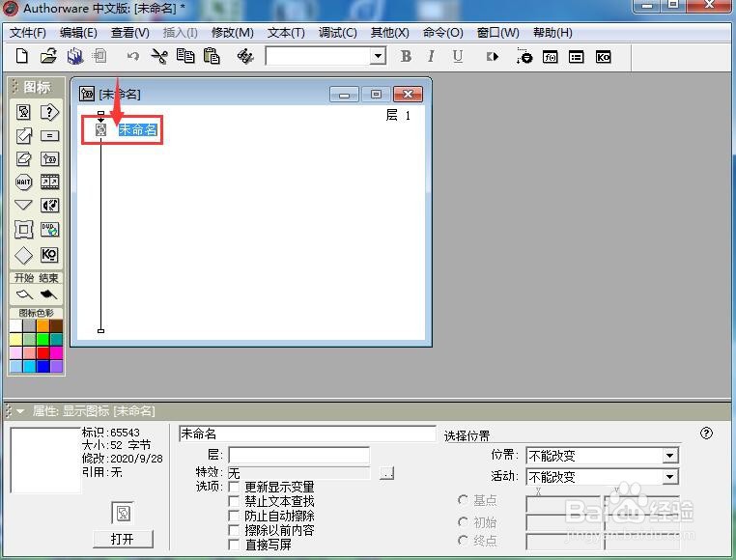
Task: Expand the text style dropdown in toolbar
Action: tap(378, 56)
